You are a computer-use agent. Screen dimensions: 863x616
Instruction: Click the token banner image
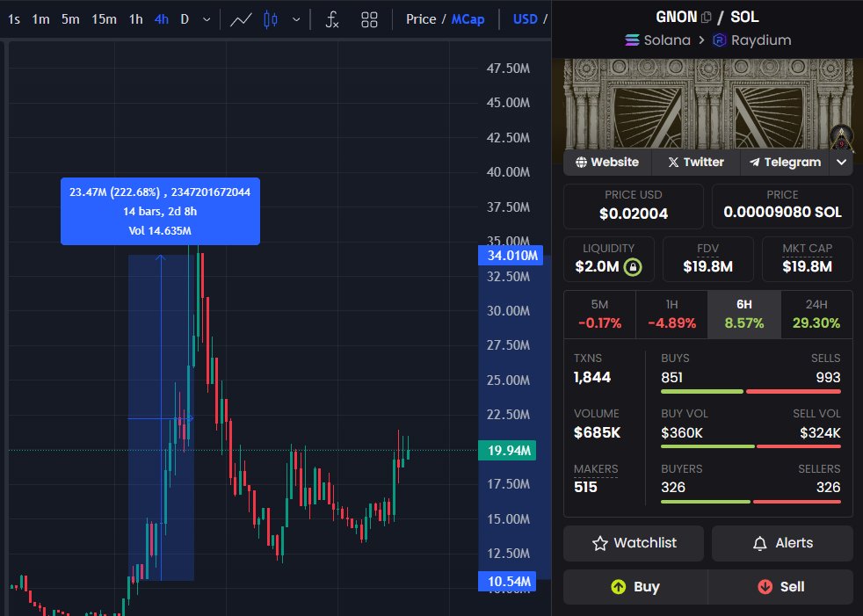click(x=708, y=104)
